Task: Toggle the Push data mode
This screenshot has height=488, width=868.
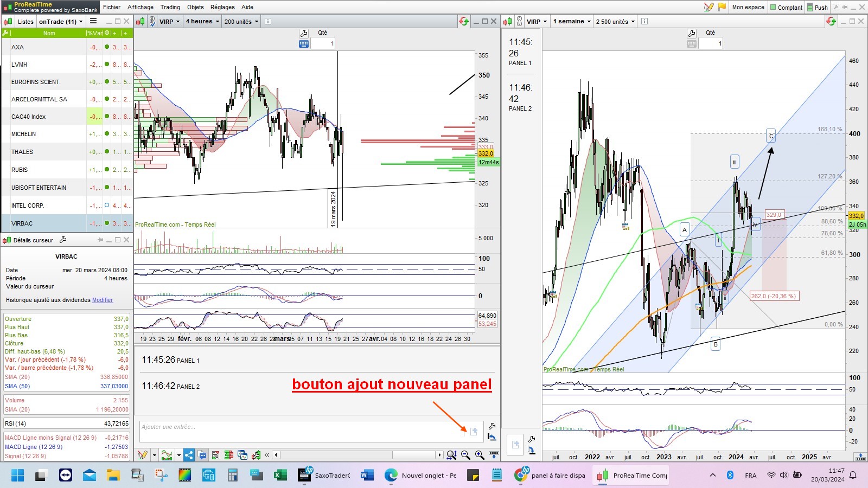Action: coord(818,7)
